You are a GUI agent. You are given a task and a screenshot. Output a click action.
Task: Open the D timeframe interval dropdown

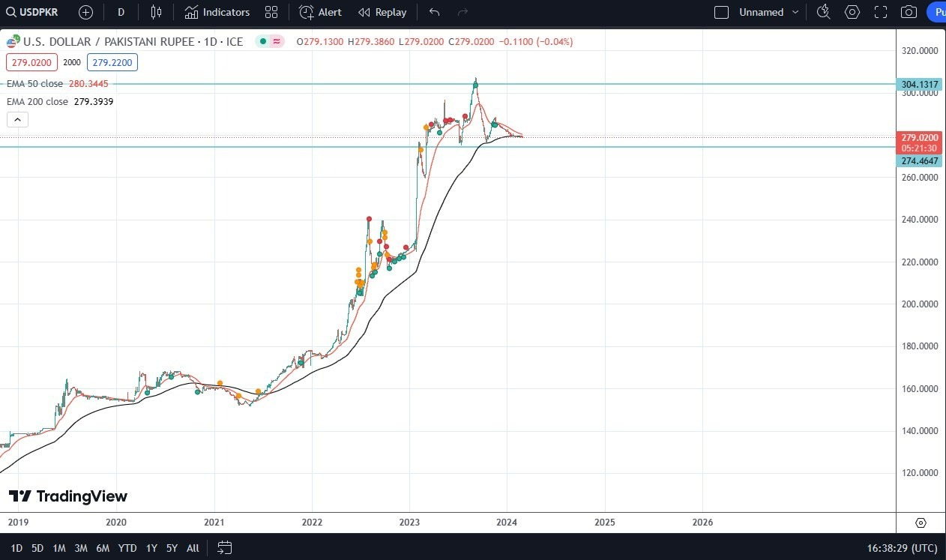pyautogui.click(x=121, y=12)
